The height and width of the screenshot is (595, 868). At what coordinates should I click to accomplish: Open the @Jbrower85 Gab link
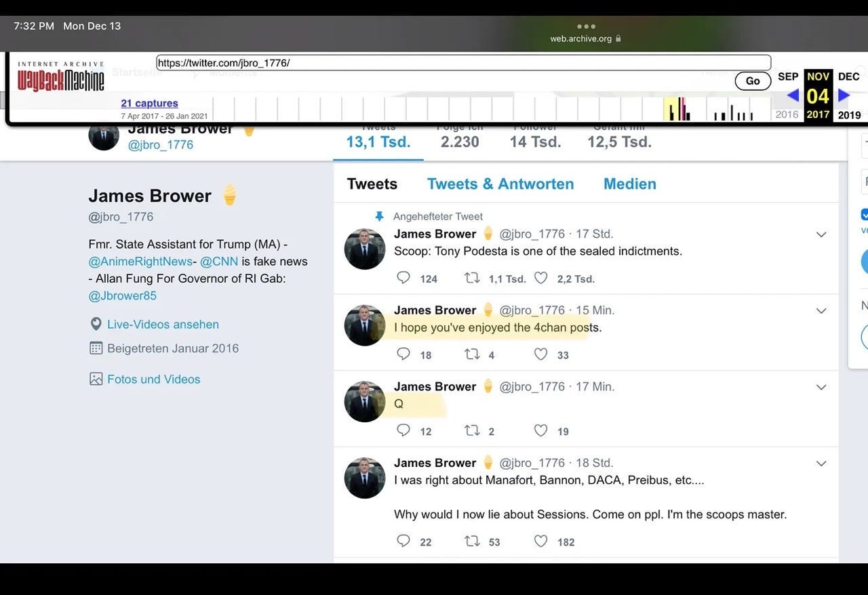(123, 295)
